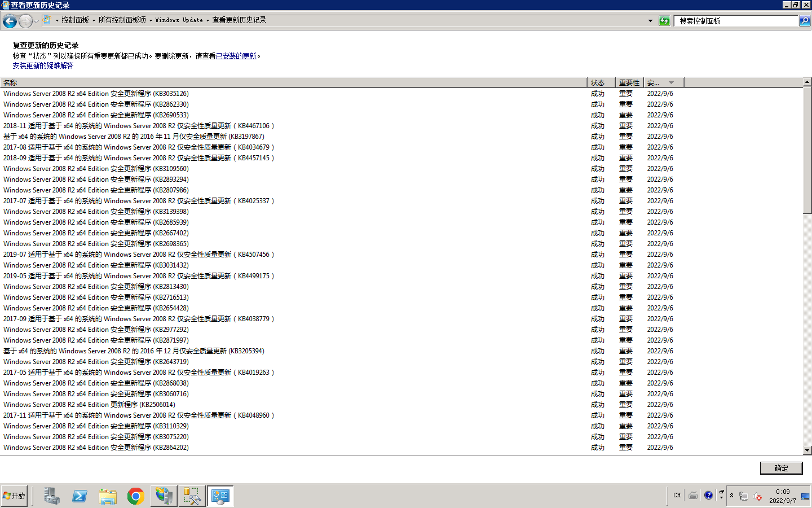Image resolution: width=812 pixels, height=508 pixels.
Task: Sort by the 重要性 column header
Action: (x=629, y=82)
